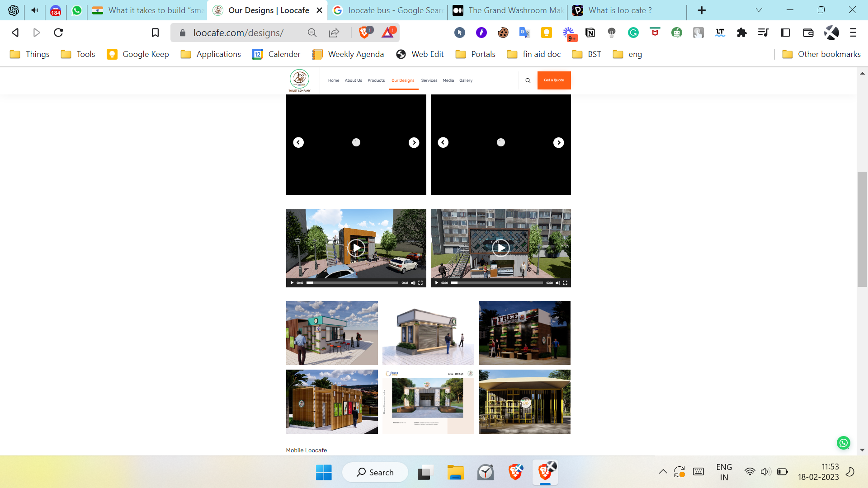Image resolution: width=868 pixels, height=488 pixels.
Task: Mute audio on the left video player
Action: [413, 283]
